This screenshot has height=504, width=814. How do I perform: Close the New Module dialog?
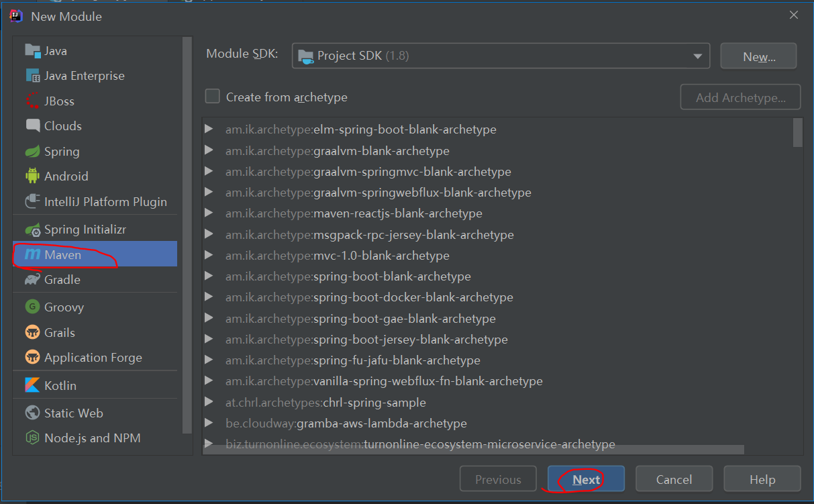click(x=794, y=15)
